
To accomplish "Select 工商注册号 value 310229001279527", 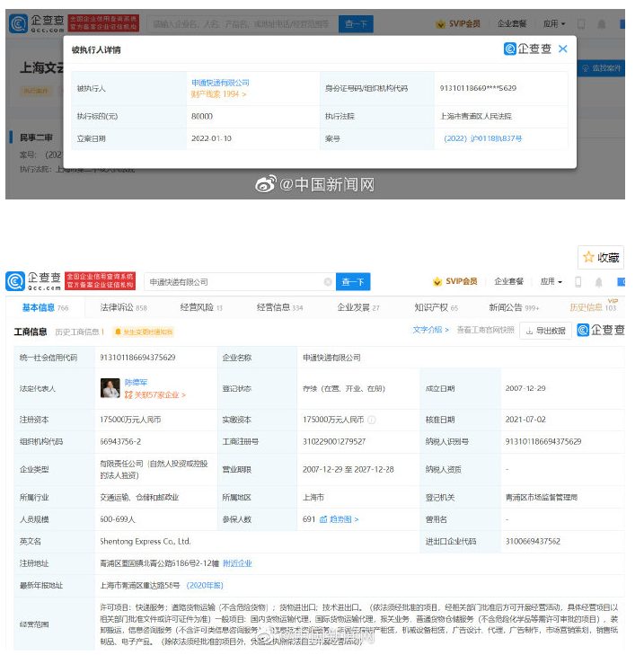I will (x=334, y=441).
